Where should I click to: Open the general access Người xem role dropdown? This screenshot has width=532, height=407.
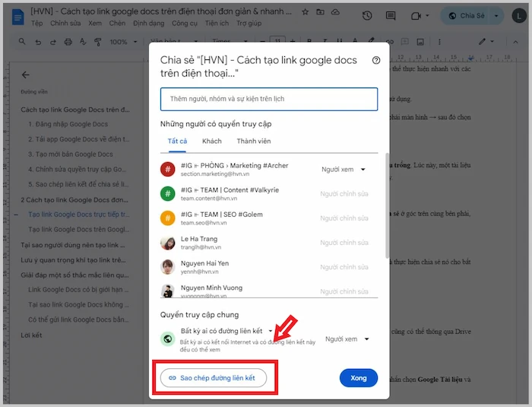[x=347, y=339]
